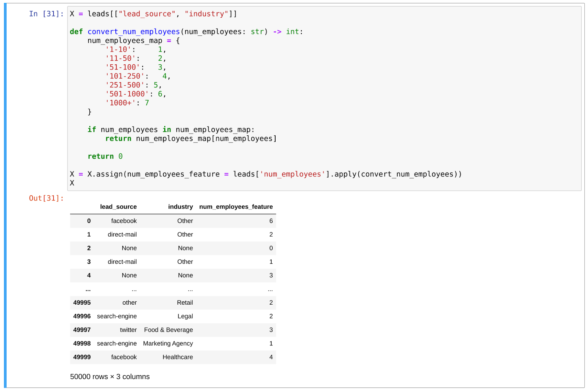
Task: Click 'None' lead_source in row 2
Action: pos(129,248)
